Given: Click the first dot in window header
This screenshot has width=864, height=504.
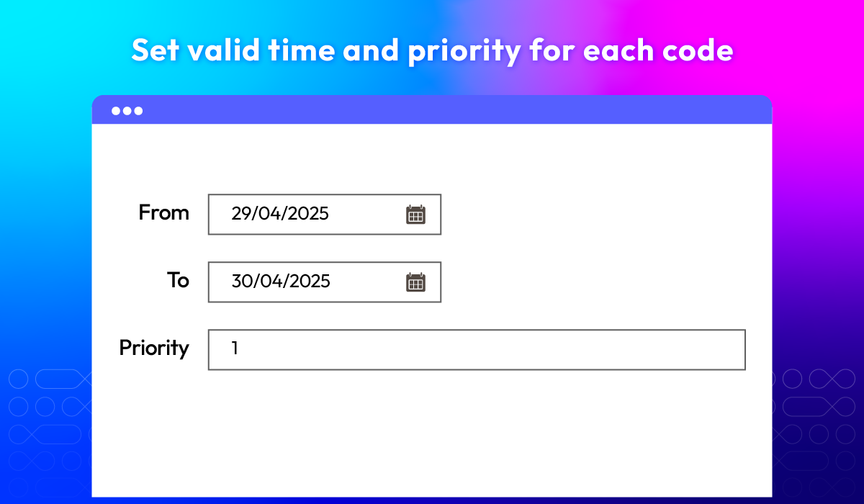Looking at the screenshot, I should (x=115, y=111).
